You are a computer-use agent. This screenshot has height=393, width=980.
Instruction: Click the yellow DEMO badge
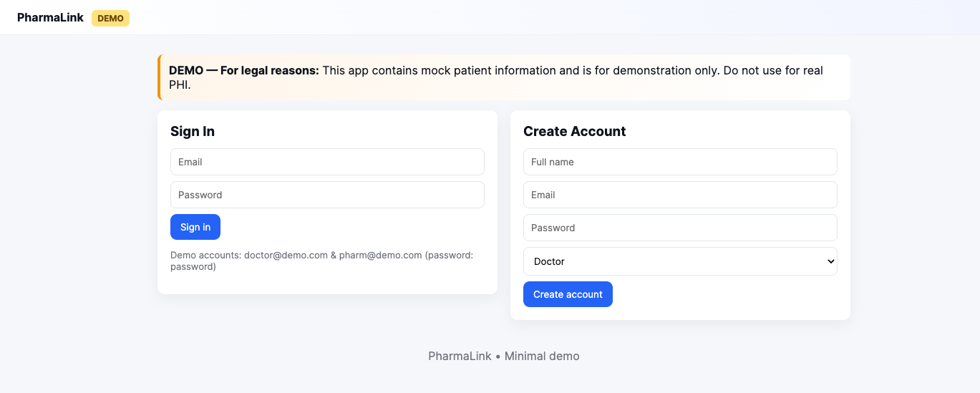[x=110, y=18]
